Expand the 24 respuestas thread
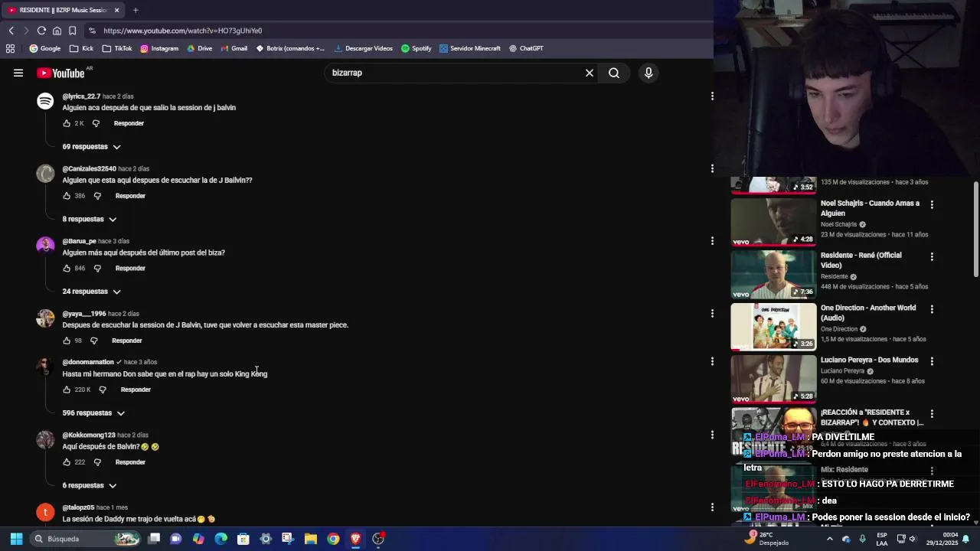The height and width of the screenshot is (551, 980). 92,292
